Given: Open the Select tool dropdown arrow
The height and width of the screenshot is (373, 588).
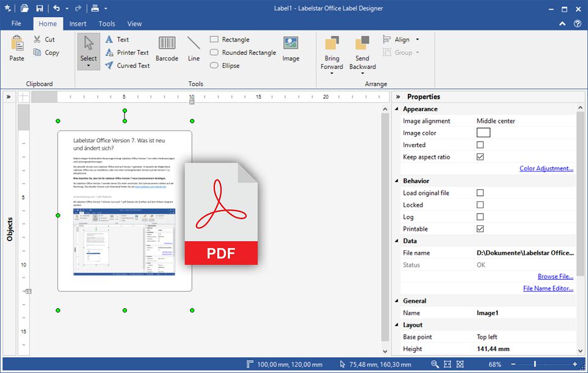Looking at the screenshot, I should tap(89, 66).
